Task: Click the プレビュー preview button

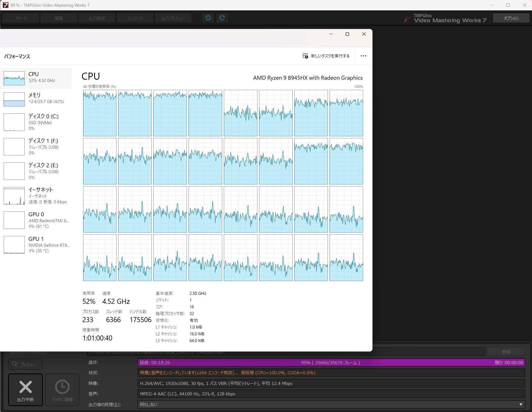Action: tap(25, 364)
